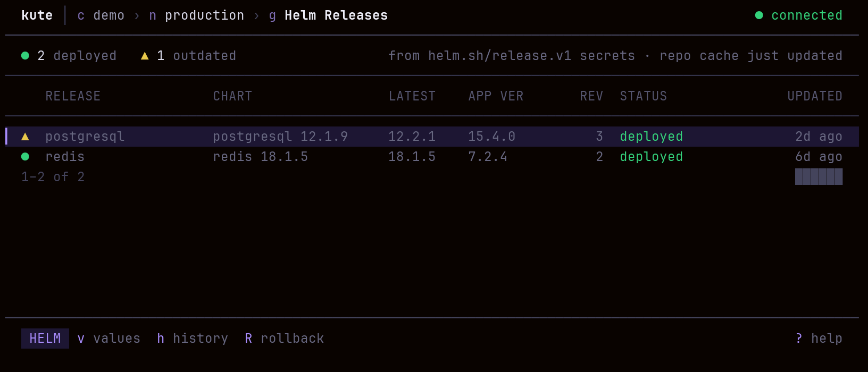This screenshot has width=868, height=372.
Task: Select the postgresql release row name
Action: (85, 137)
